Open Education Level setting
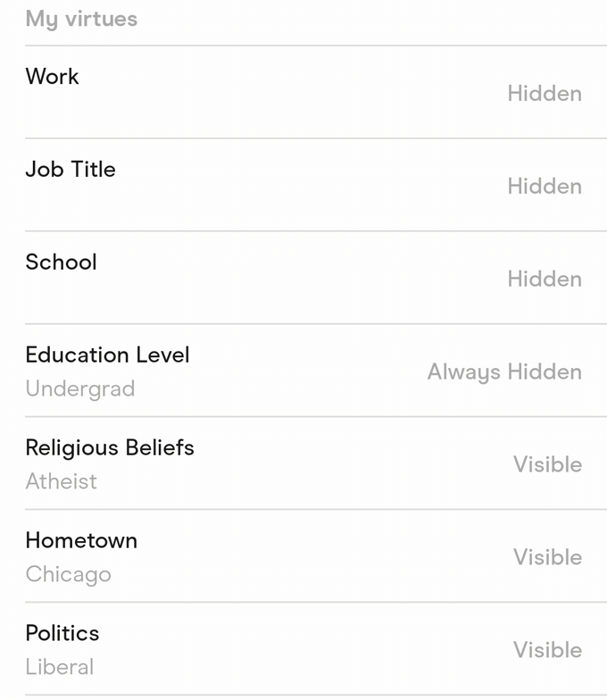Image resolution: width=607 pixels, height=700 pixels. 316,371
